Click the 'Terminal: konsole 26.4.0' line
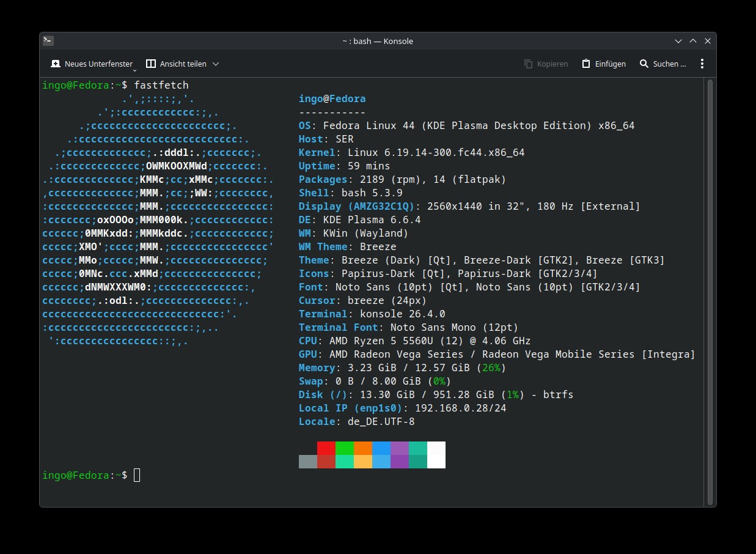Image resolution: width=756 pixels, height=554 pixels. coord(372,314)
